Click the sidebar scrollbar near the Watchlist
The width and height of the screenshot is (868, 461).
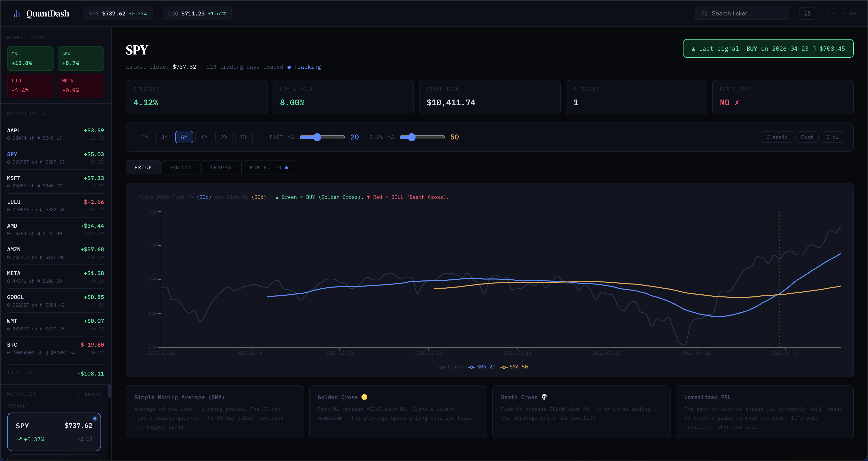(109, 391)
